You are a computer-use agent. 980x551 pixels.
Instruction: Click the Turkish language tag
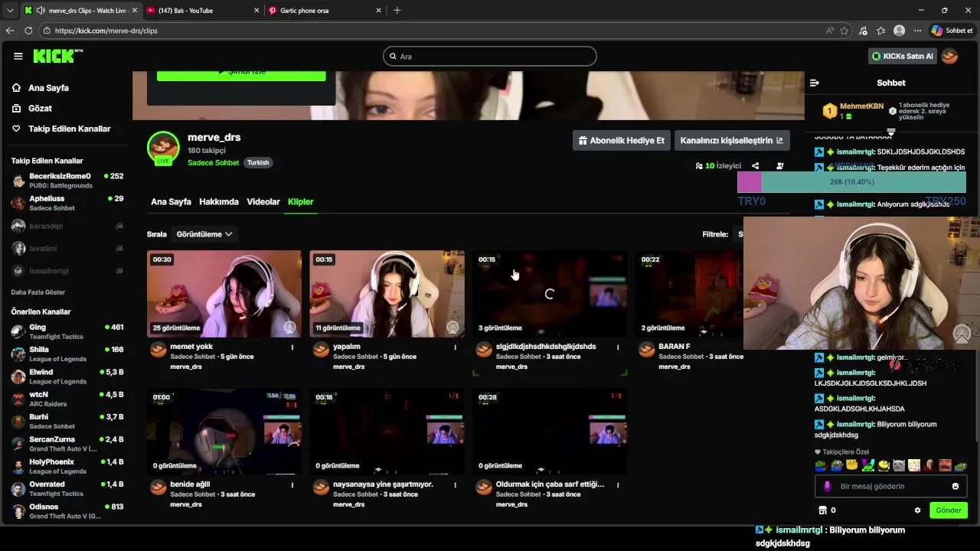pyautogui.click(x=258, y=163)
